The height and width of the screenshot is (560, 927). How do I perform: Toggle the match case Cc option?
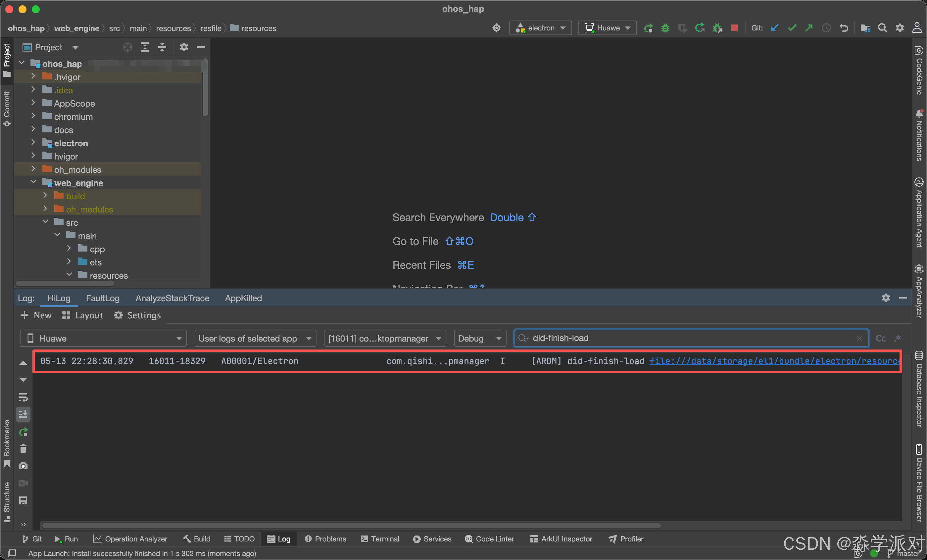(880, 338)
